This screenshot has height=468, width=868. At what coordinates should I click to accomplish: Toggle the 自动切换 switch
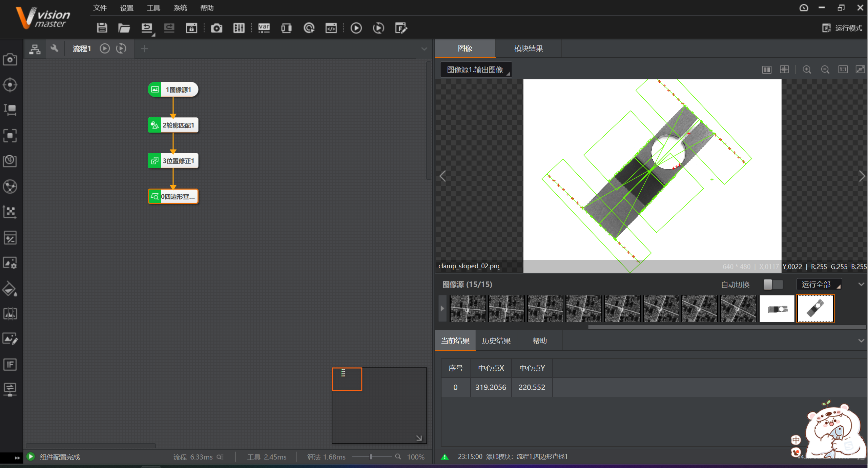point(773,285)
